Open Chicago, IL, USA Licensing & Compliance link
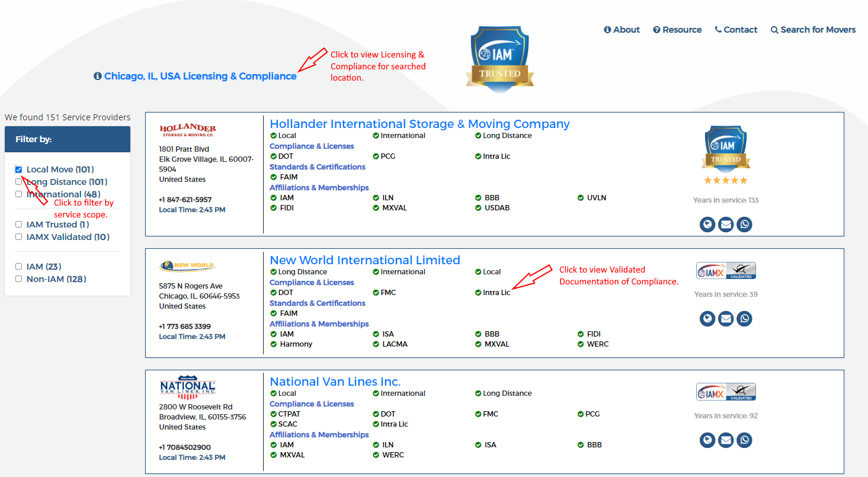Screen dimensions: 868x477 pyautogui.click(x=200, y=76)
